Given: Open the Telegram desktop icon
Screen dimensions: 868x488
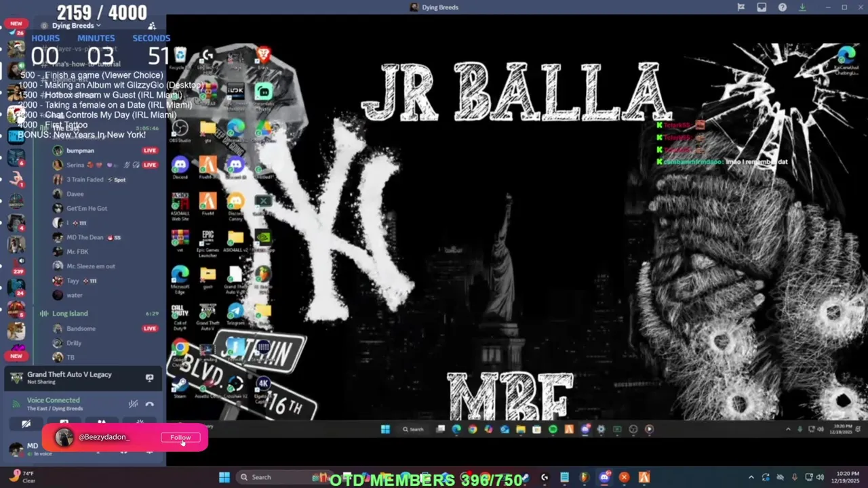Looking at the screenshot, I should (x=235, y=314).
